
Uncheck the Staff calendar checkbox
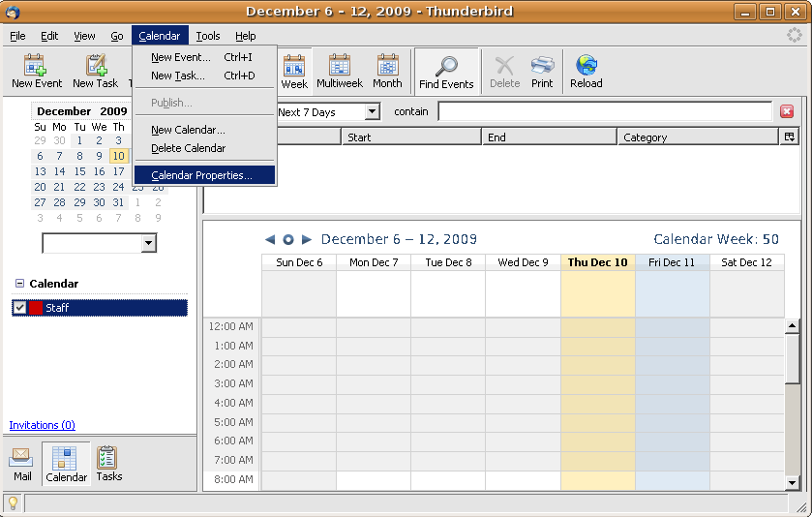[x=19, y=308]
